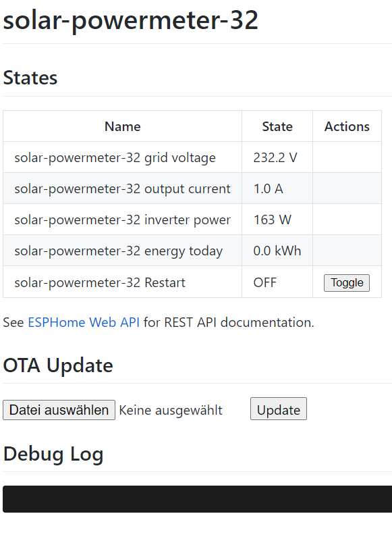Click the 1.0 A state value
Viewport: 392px width, 541px height.
tap(269, 188)
